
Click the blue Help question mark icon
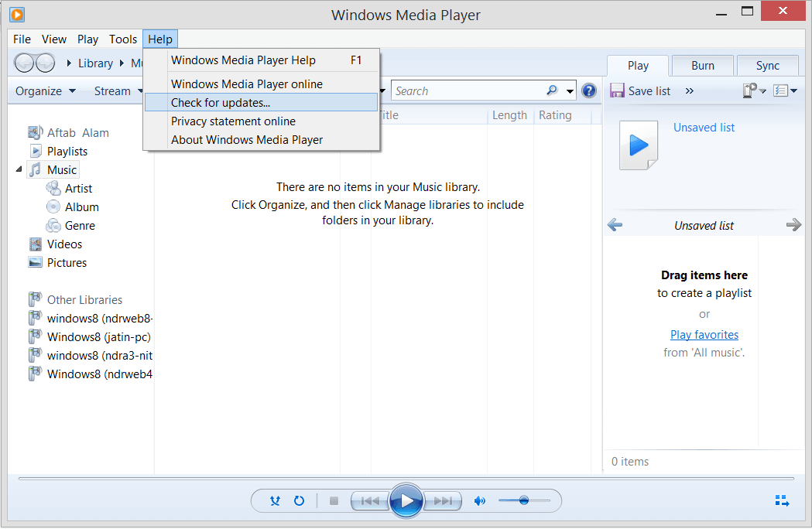(589, 91)
